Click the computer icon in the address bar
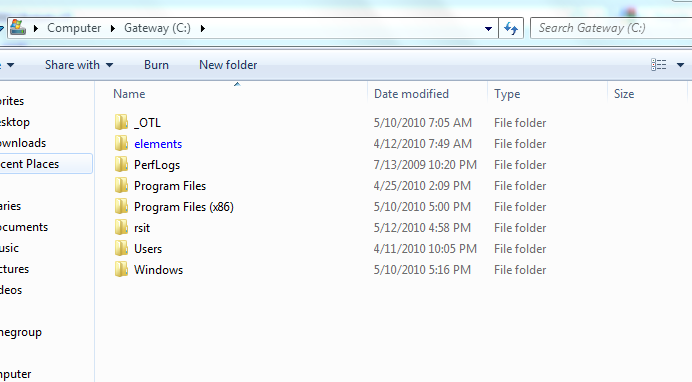 tap(18, 28)
